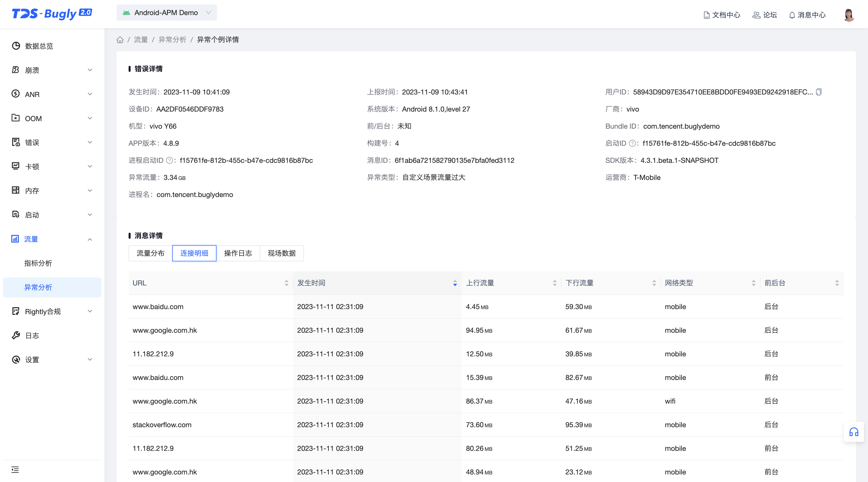The image size is (868, 482).
Task: Sort table by 下行流量 column arrows
Action: tap(654, 283)
